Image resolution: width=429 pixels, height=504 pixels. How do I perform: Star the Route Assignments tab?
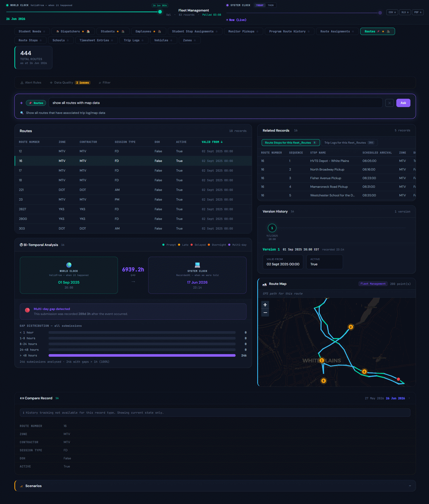[353, 32]
